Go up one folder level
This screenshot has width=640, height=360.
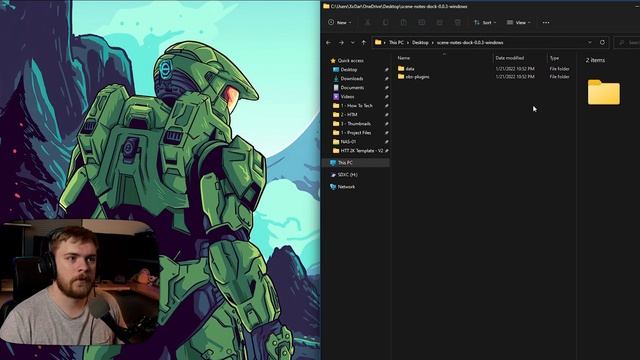[364, 42]
